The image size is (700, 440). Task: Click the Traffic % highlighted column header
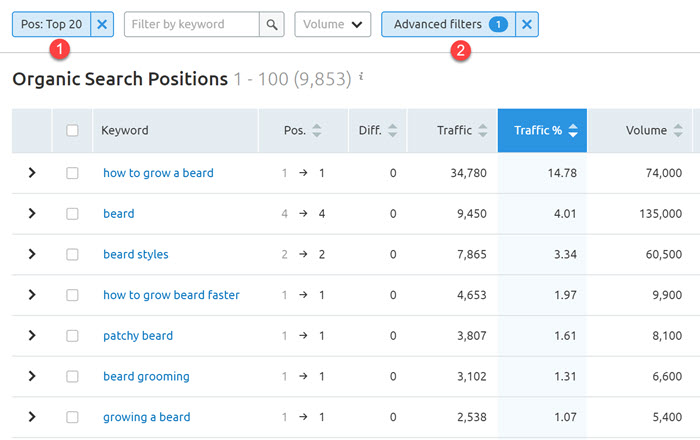[541, 130]
